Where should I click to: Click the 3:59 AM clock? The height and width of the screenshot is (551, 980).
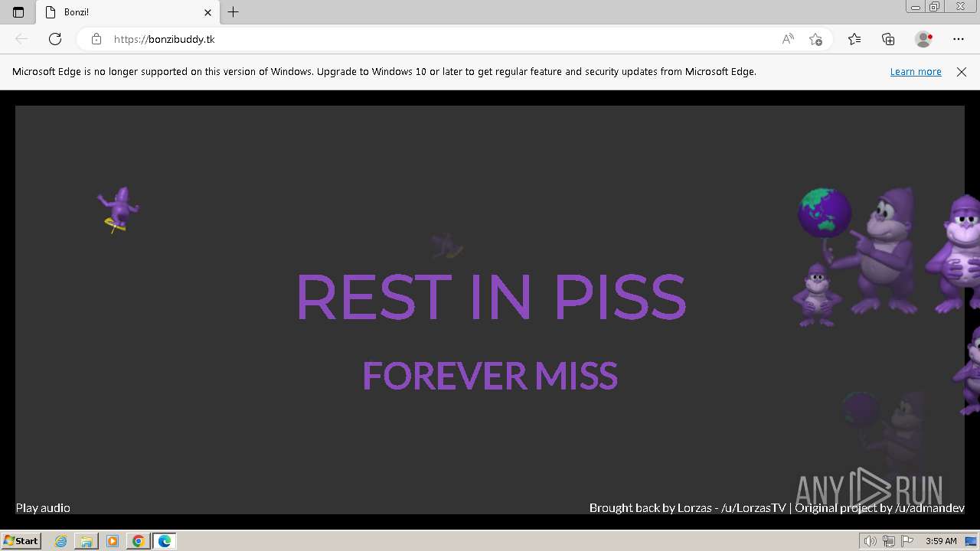pos(941,541)
